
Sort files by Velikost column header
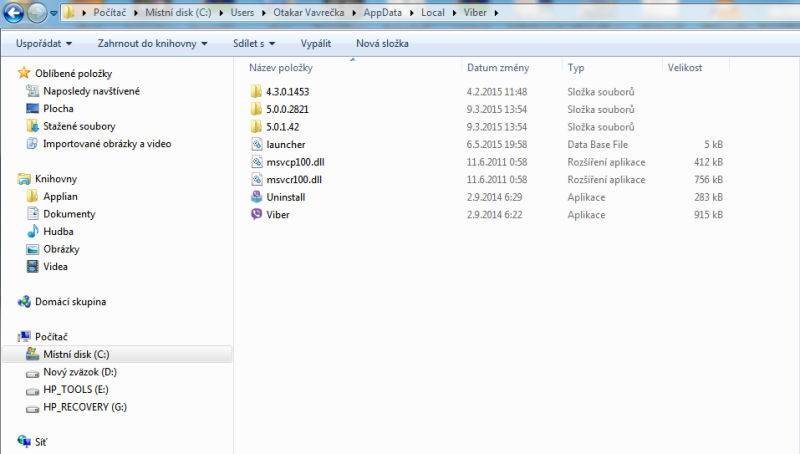coord(685,68)
